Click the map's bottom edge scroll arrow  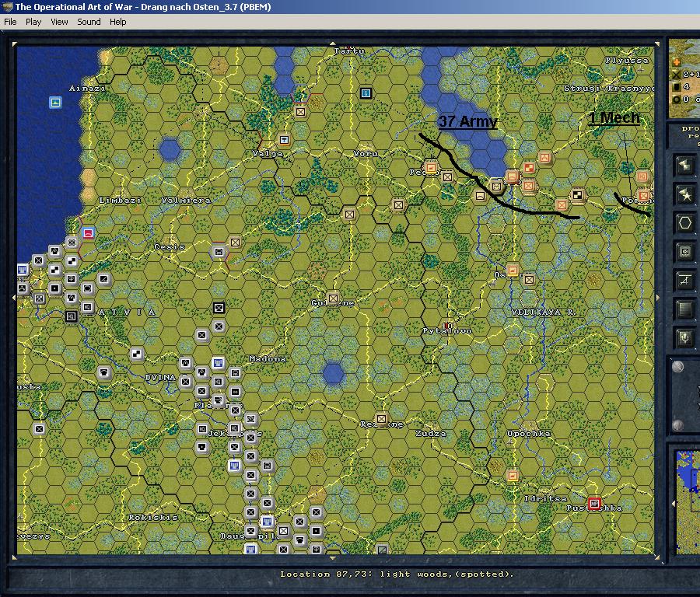[x=333, y=557]
